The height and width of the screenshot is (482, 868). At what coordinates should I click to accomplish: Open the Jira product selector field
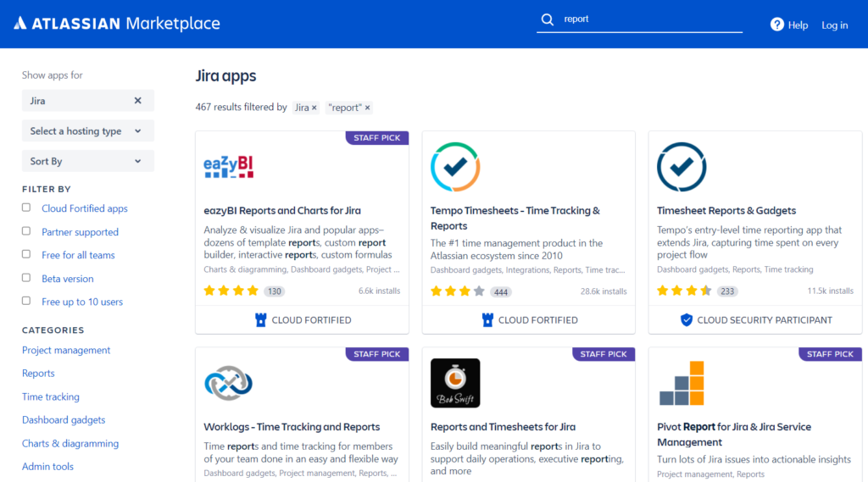pyautogui.click(x=88, y=101)
